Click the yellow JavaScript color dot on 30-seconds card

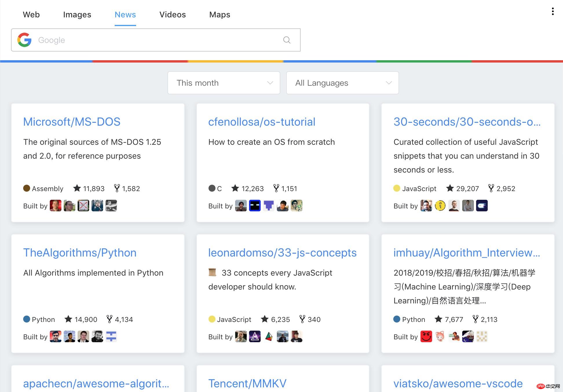point(397,188)
